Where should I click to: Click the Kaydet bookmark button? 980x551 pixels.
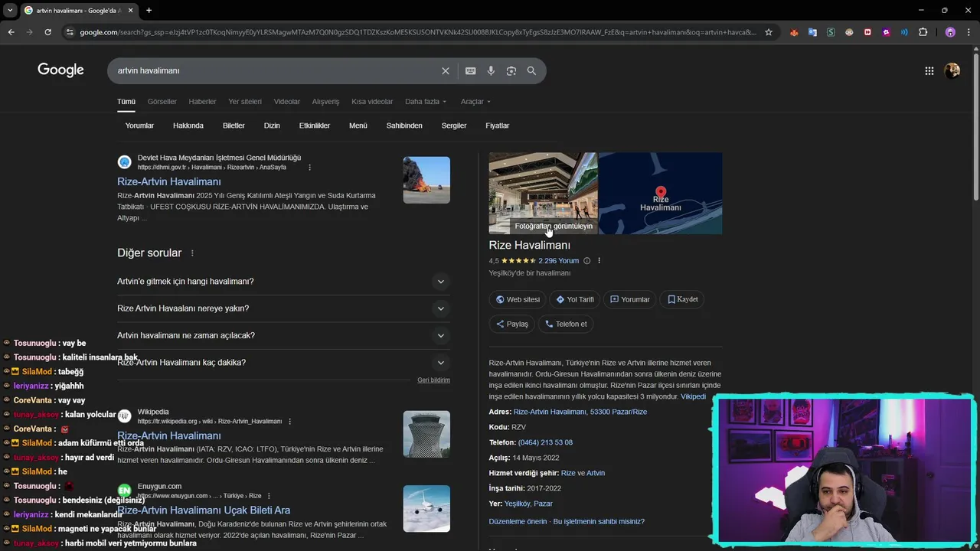point(682,299)
